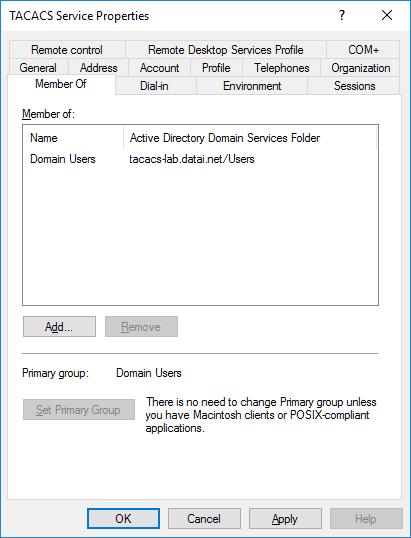Select the Sessions tab
This screenshot has width=411, height=538.
click(354, 85)
